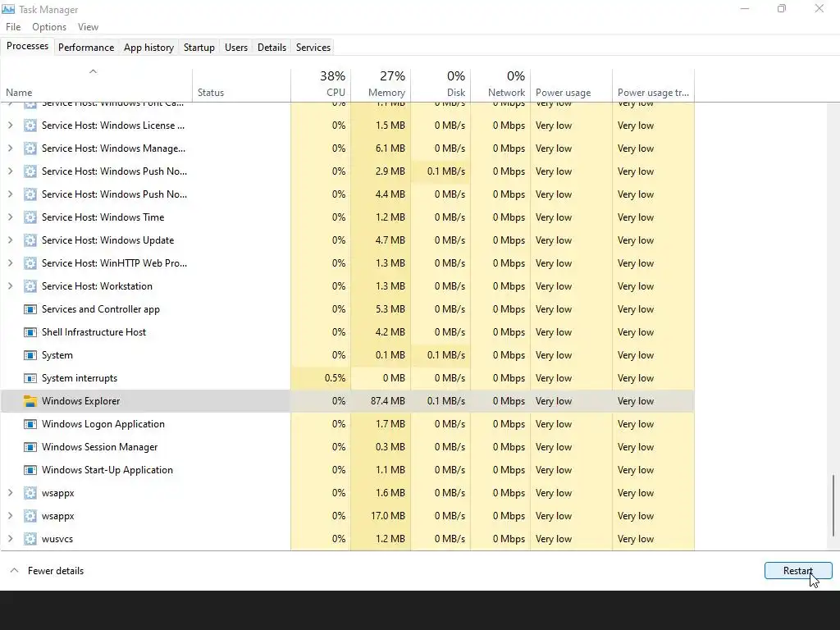Open the Options menu
The image size is (840, 630).
tap(49, 27)
